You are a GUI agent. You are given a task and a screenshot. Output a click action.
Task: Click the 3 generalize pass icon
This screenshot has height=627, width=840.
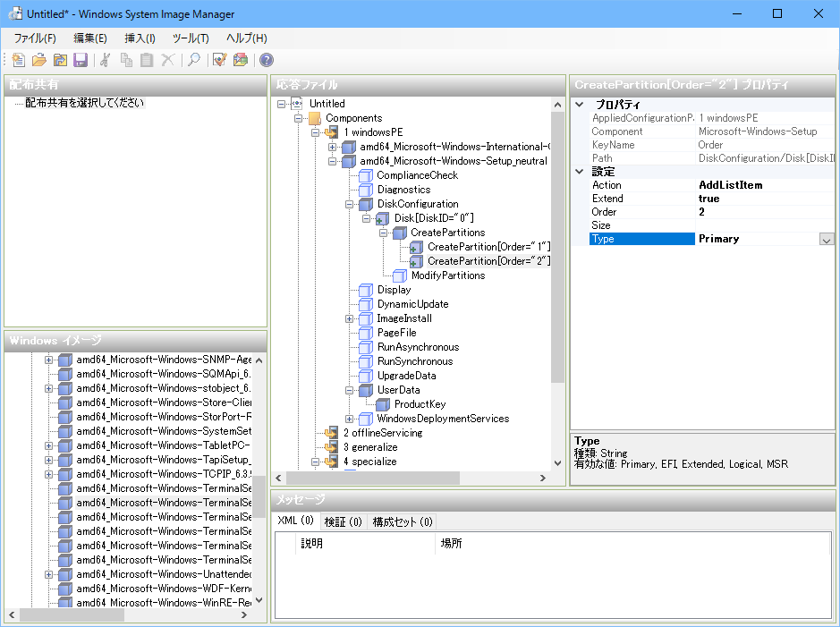(331, 447)
